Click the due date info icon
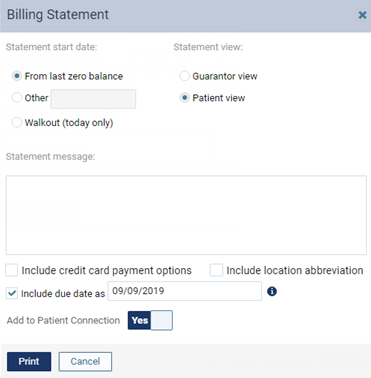The image size is (371, 378). (x=272, y=292)
